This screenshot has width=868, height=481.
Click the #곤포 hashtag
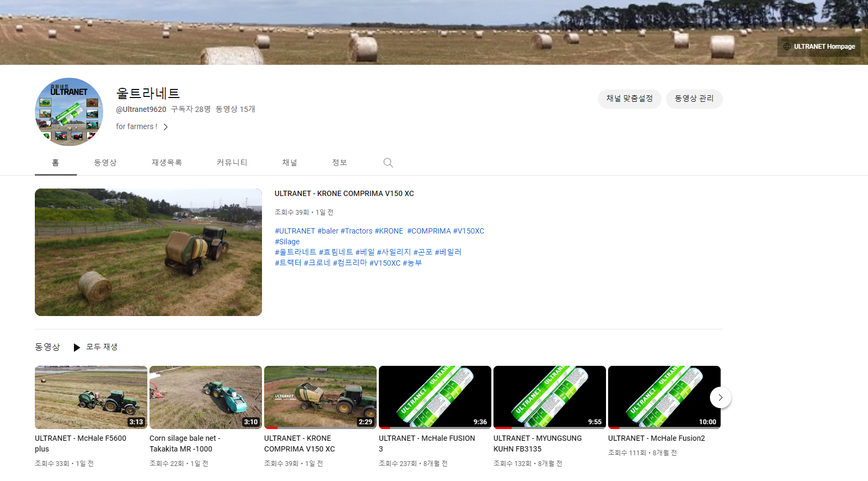423,252
